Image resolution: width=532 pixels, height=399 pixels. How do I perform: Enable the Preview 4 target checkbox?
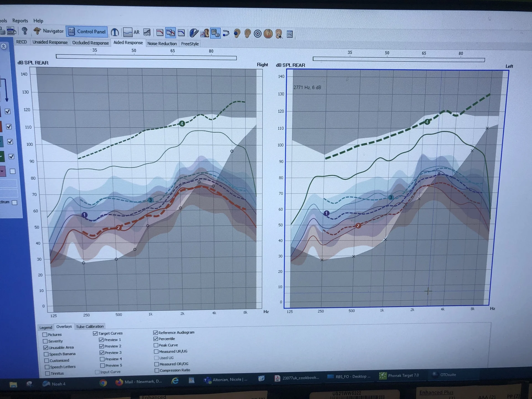102,359
